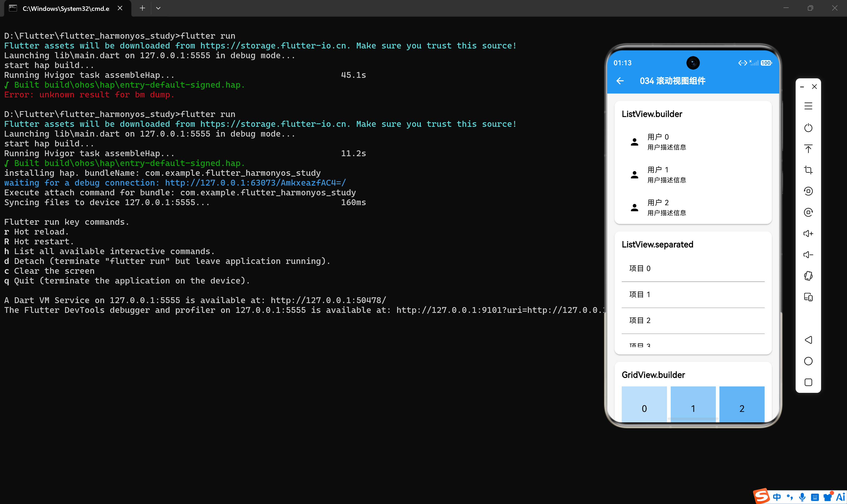The image size is (847, 504).
Task: Raise emulator volume with speaker plus icon
Action: point(808,234)
